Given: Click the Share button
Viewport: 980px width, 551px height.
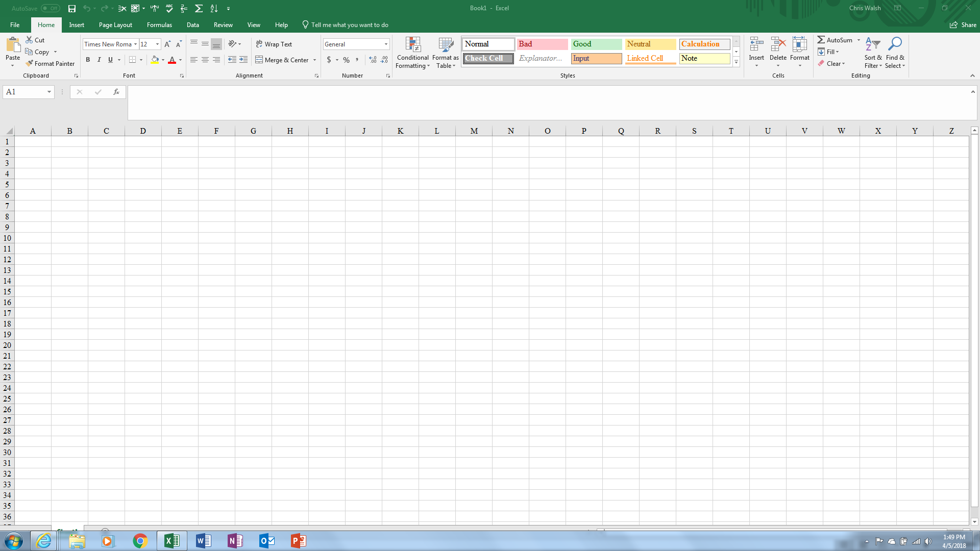Looking at the screenshot, I should point(963,25).
